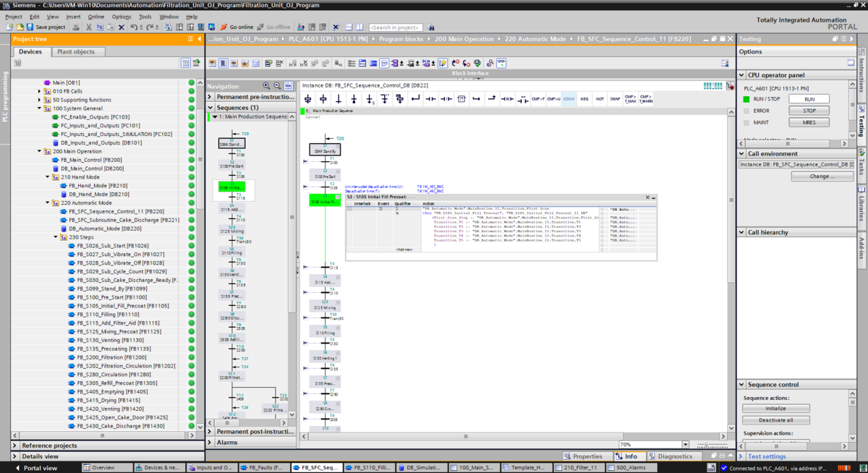This screenshot has width=868, height=473.
Task: Click the NEG instruction icon
Action: point(584,98)
